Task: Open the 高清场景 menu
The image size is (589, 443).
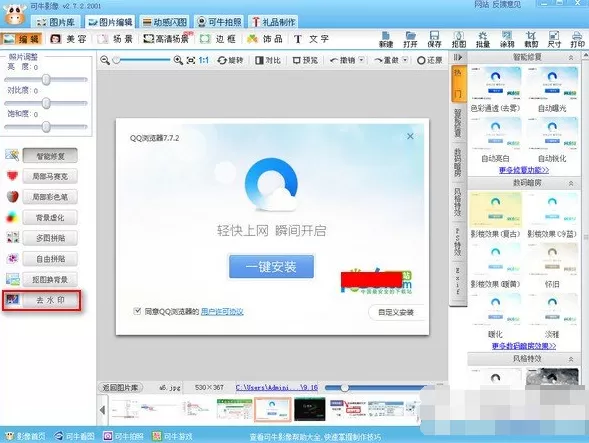Action: (168, 39)
